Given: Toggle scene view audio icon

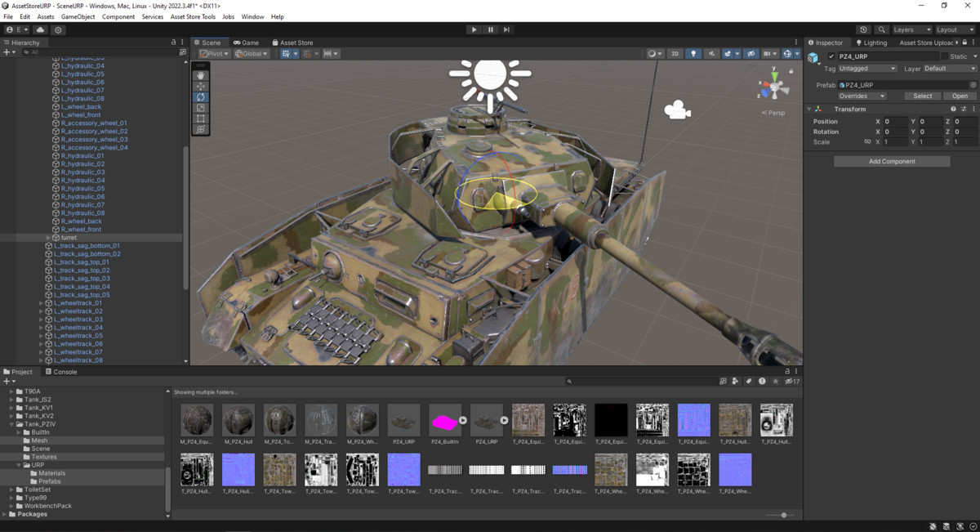Looking at the screenshot, I should [711, 53].
